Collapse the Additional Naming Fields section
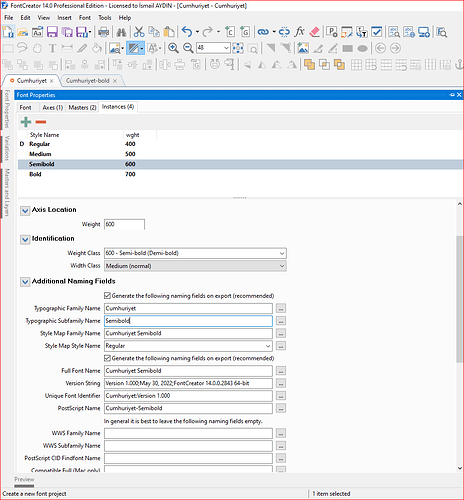Screen dimensions: 464x500 [25, 282]
